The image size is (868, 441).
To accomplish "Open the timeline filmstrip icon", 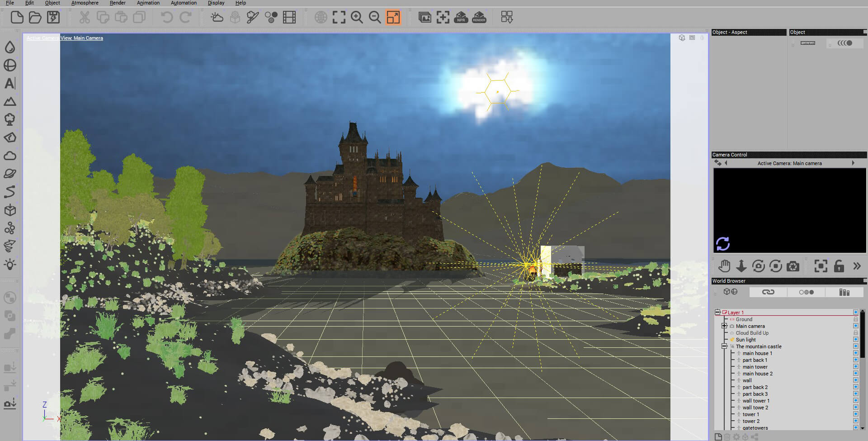I will pos(289,18).
